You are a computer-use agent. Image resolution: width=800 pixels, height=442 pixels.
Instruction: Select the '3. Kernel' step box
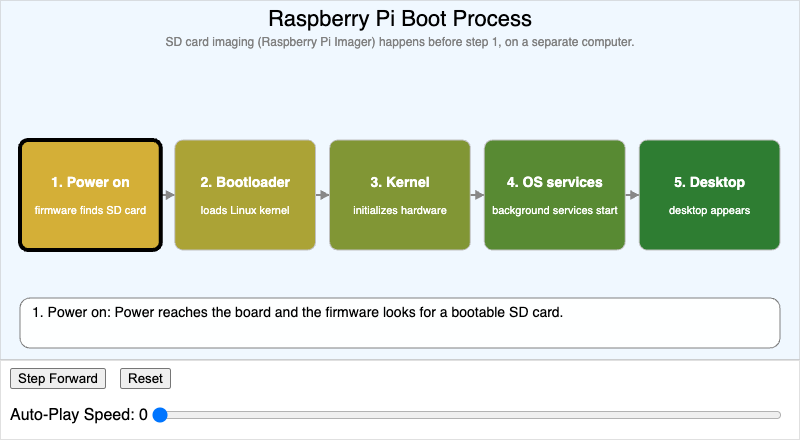400,195
